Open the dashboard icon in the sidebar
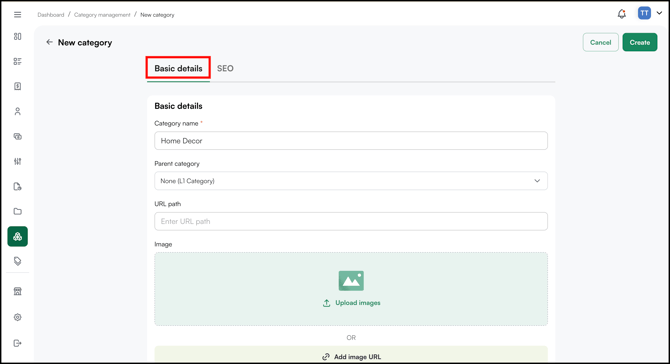The height and width of the screenshot is (364, 670). click(18, 36)
